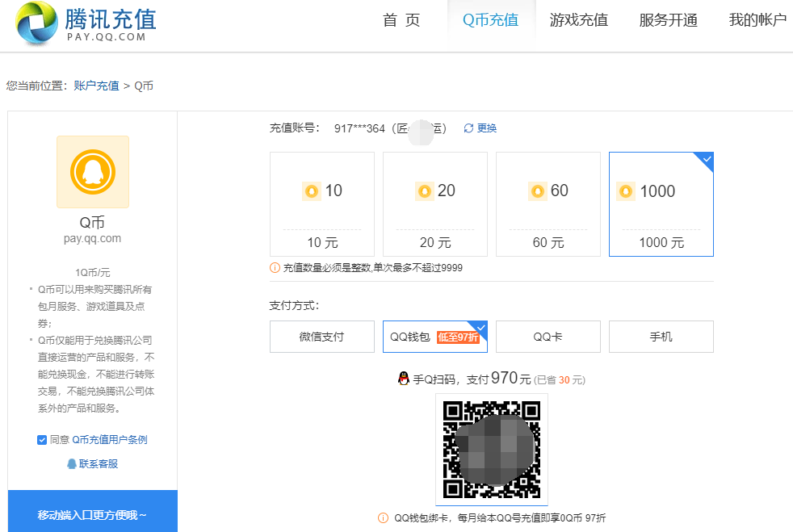The width and height of the screenshot is (793, 532).
Task: Follow the 账户充值 breadcrumb link
Action: 97,86
